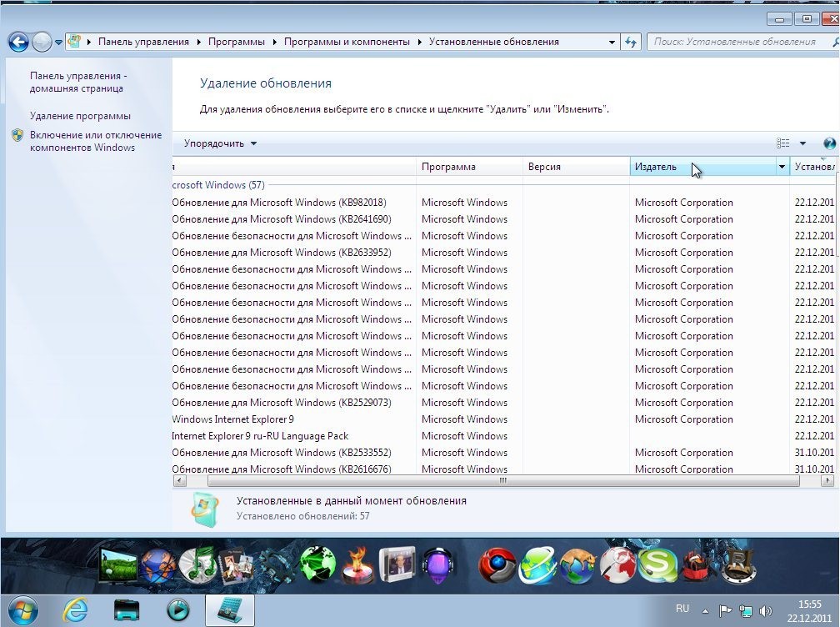Click 'Панель управления' in the breadcrumb
The height and width of the screenshot is (627, 840).
tap(143, 42)
